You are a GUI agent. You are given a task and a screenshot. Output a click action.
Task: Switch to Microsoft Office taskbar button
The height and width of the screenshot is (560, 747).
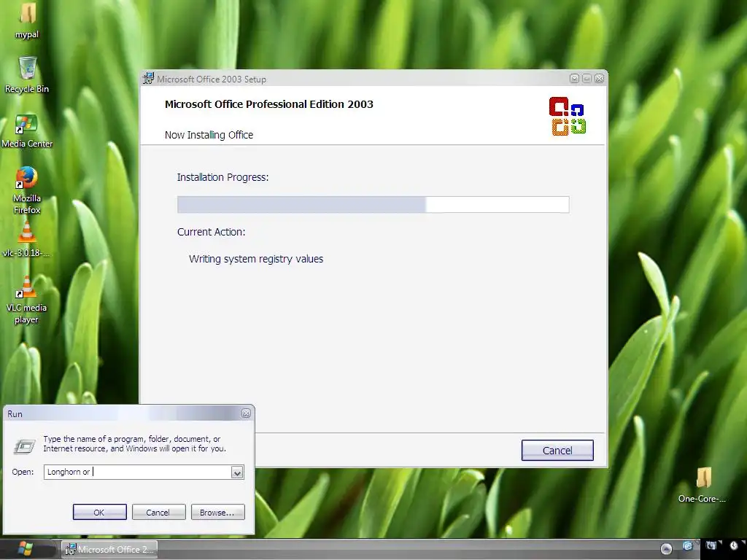pos(109,550)
